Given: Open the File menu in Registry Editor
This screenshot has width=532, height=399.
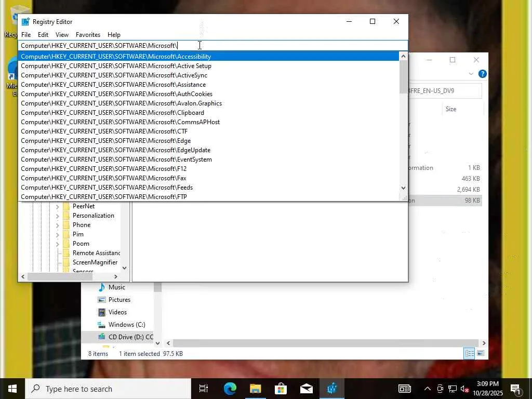Looking at the screenshot, I should (x=26, y=35).
